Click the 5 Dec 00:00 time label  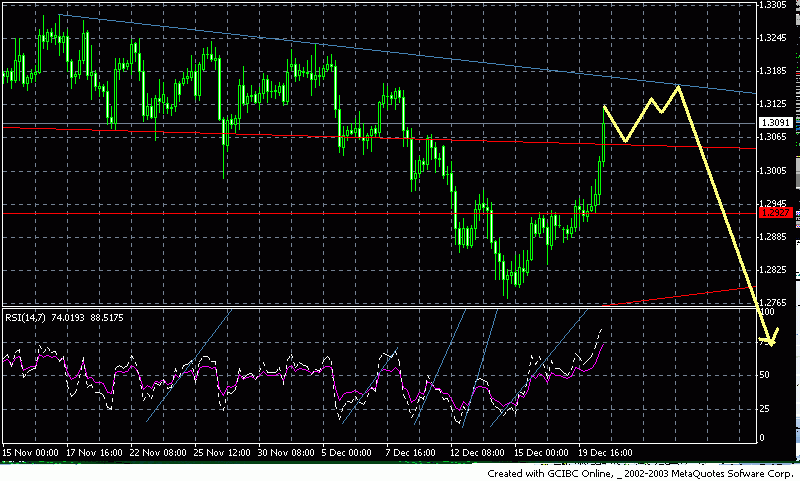(x=346, y=452)
